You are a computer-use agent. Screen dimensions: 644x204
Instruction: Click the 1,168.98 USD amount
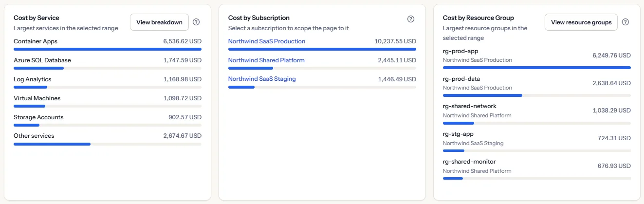183,79
